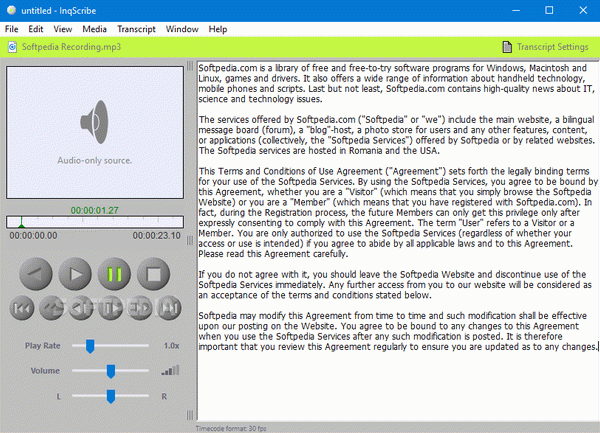Click the InqScribe app icon in title bar
Viewport: 600px width, 433px height.
tap(11, 10)
